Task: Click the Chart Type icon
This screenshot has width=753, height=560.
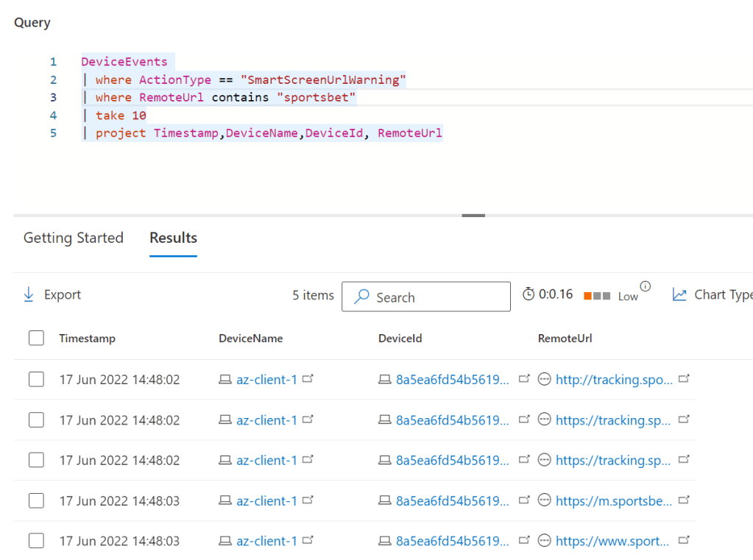Action: click(x=679, y=295)
